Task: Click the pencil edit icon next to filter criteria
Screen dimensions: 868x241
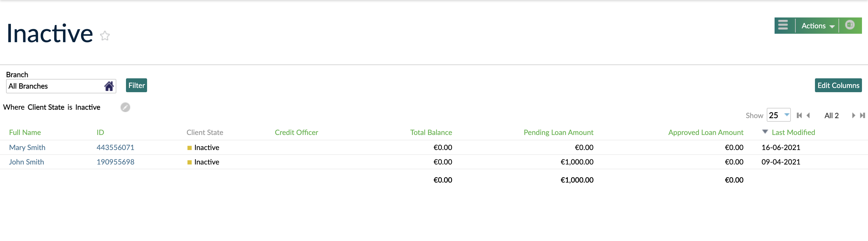Action: (125, 107)
